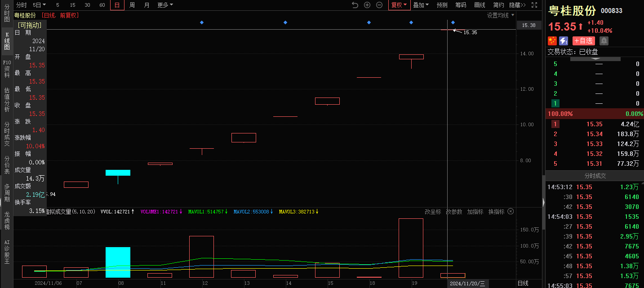Click 换指标 to change the indicator
Viewport: 644px width, 288px height.
(496, 212)
